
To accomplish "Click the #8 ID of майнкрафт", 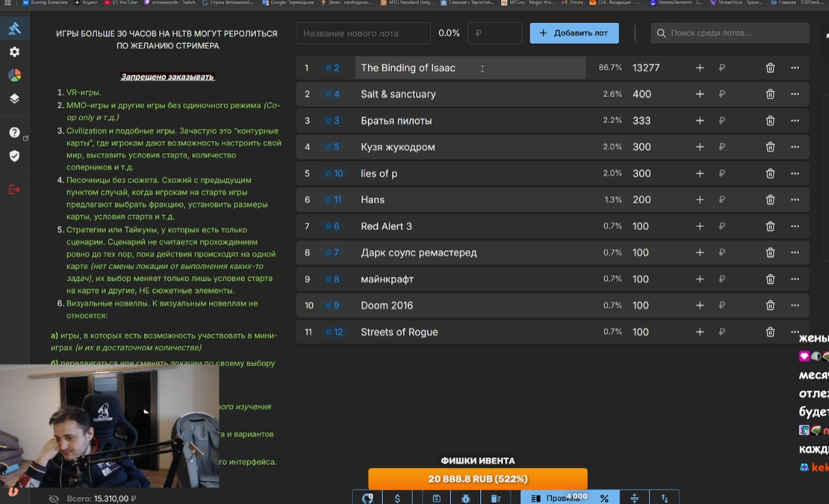I will point(332,279).
